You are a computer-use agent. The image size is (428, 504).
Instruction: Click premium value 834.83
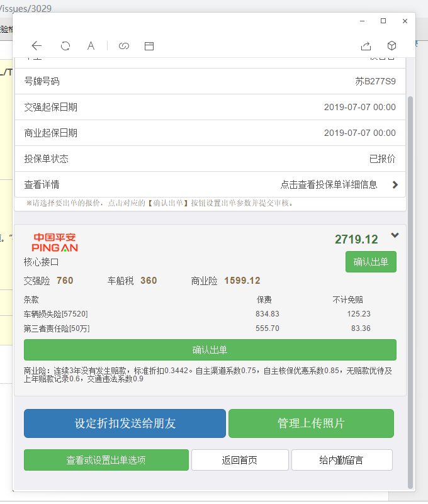click(267, 314)
